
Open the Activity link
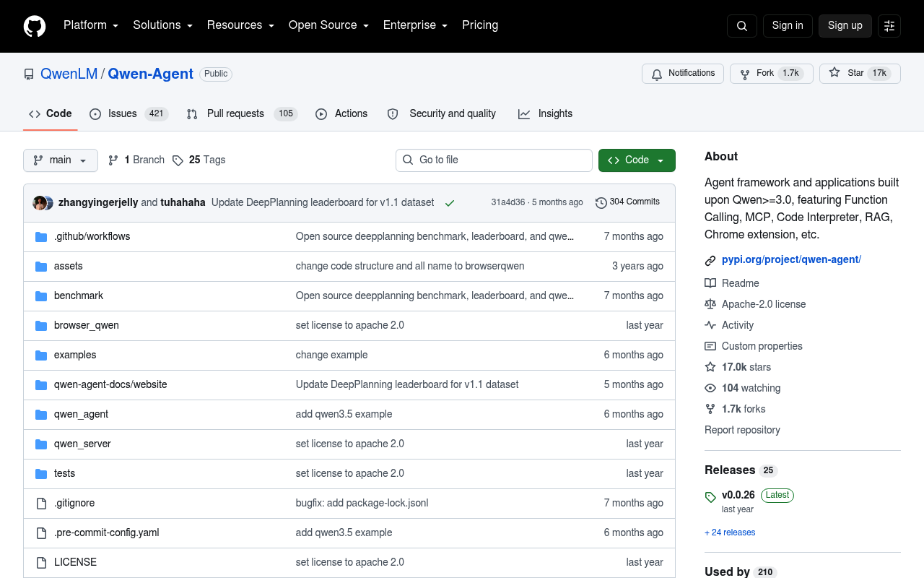click(x=729, y=326)
